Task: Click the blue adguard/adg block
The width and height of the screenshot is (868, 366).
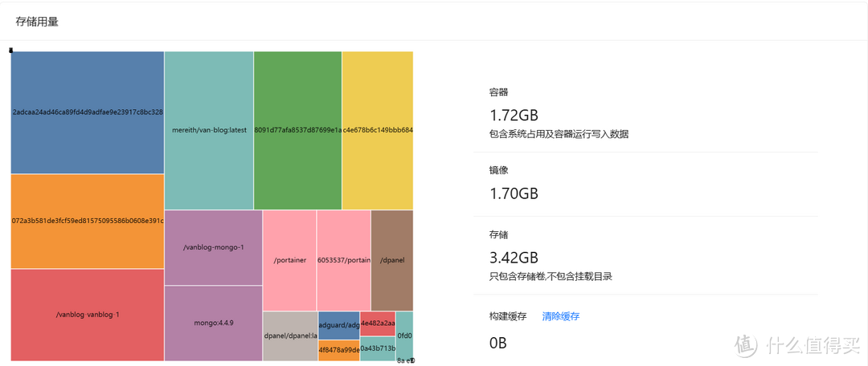Action: click(x=339, y=326)
